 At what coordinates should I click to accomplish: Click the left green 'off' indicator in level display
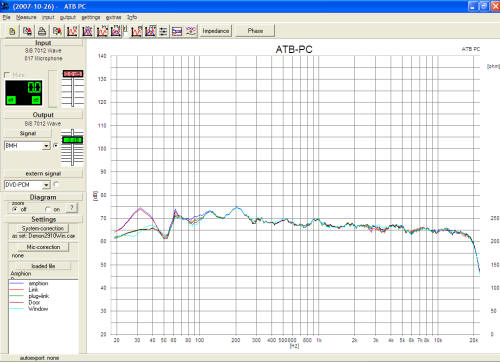pyautogui.click(x=11, y=100)
